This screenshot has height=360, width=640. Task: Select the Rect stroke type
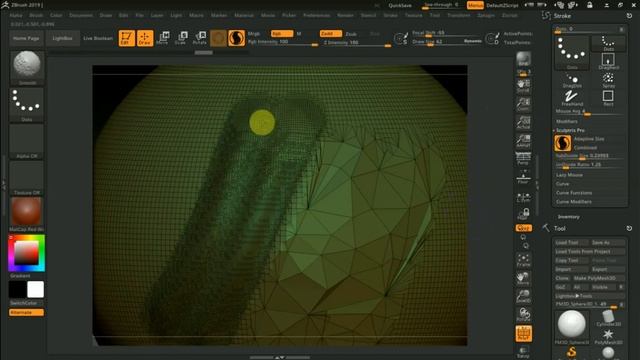click(608, 98)
